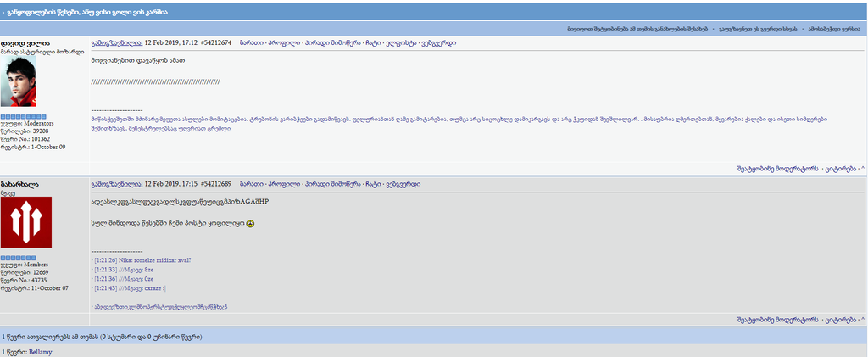Click 'მიიღეთ შეტყობინება ამ თემის განახლების შესახებ' link
This screenshot has height=357, width=868.
(637, 28)
